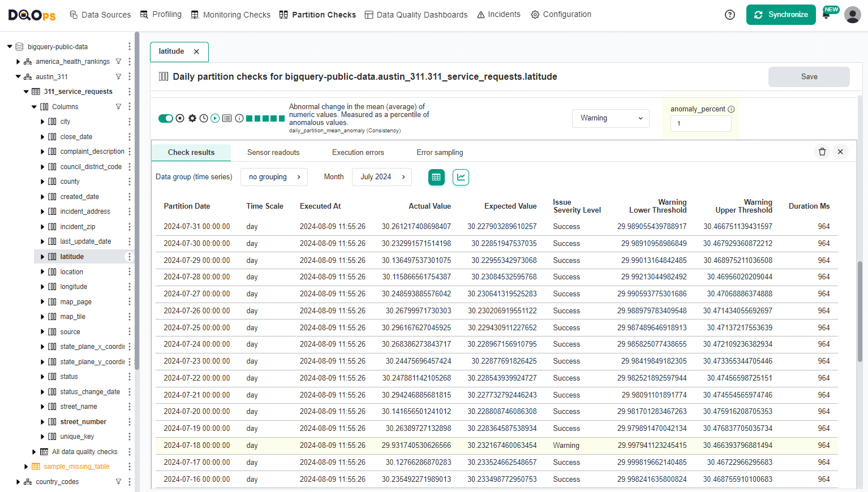Viewport: 868px width, 492px height.
Task: Click the disable check stop icon
Action: pos(180,118)
